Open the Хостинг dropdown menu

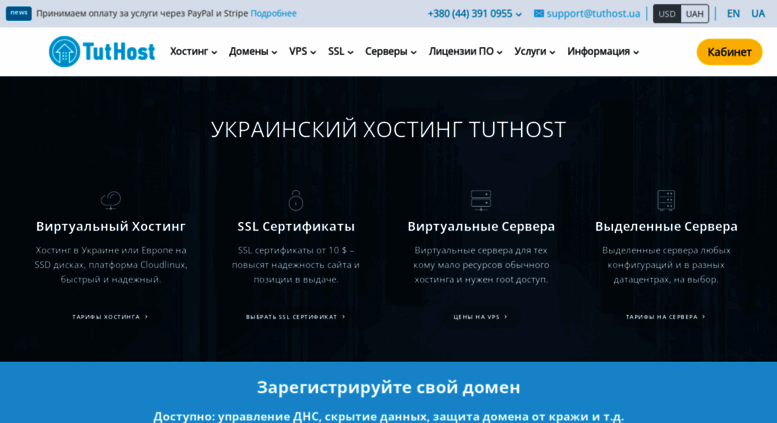coord(193,52)
